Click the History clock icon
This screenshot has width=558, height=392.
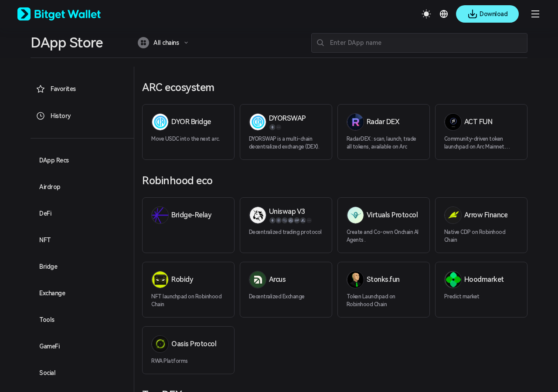[41, 116]
